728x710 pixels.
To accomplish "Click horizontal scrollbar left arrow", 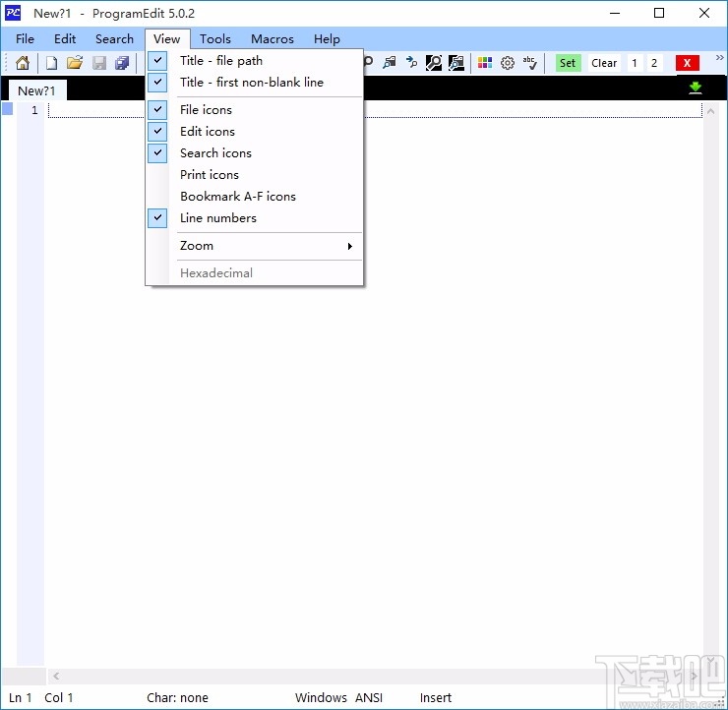I will point(56,676).
